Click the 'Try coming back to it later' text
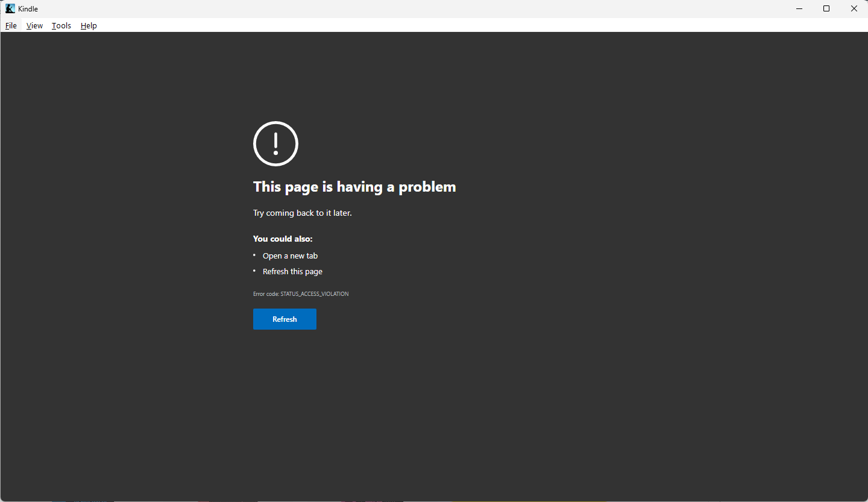The image size is (868, 502). point(302,213)
